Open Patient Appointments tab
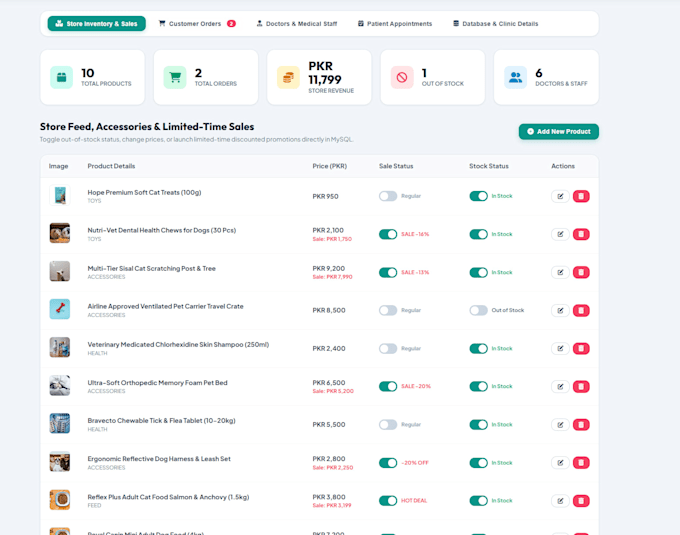This screenshot has height=535, width=680. 395,23
